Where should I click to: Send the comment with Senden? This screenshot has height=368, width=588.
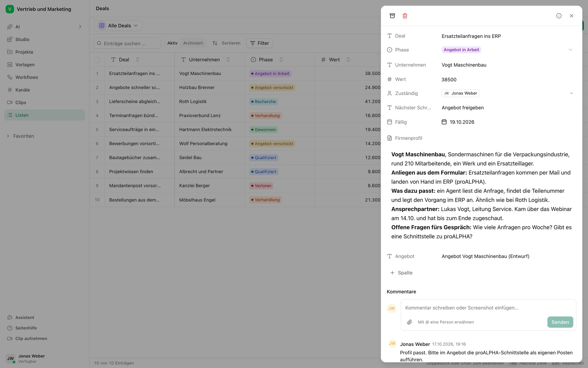[560, 322]
